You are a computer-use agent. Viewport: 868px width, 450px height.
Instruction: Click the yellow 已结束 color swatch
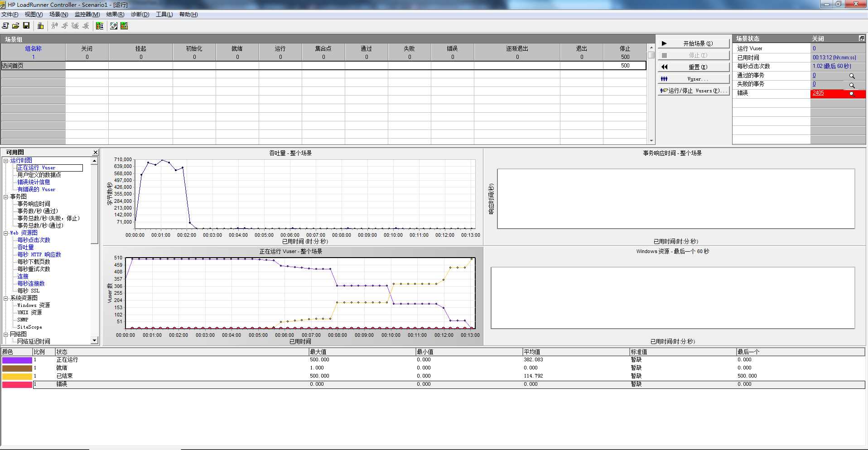point(17,377)
